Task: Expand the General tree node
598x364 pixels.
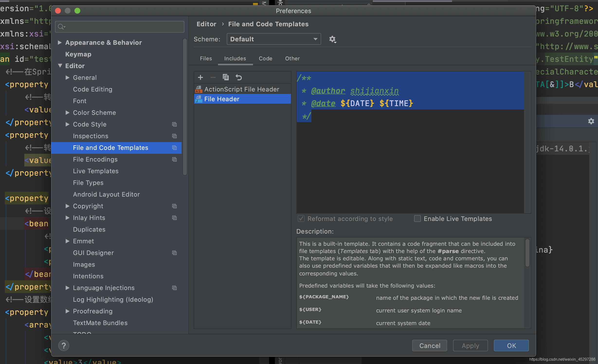Action: click(68, 78)
